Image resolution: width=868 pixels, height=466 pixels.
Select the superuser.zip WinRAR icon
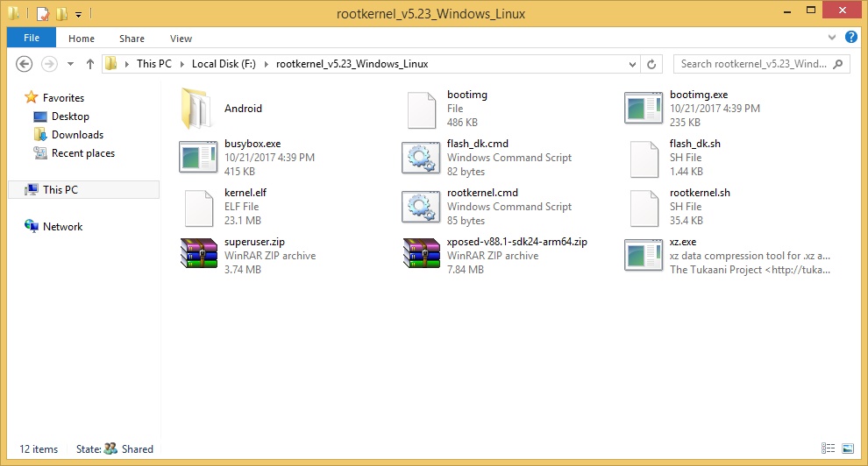[x=199, y=253]
